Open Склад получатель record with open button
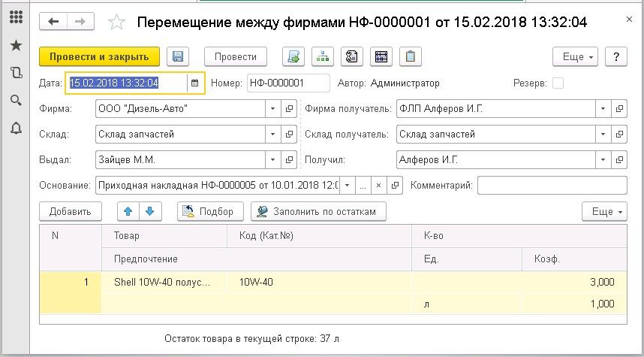Screen dimensions: 644x357 point(619,135)
